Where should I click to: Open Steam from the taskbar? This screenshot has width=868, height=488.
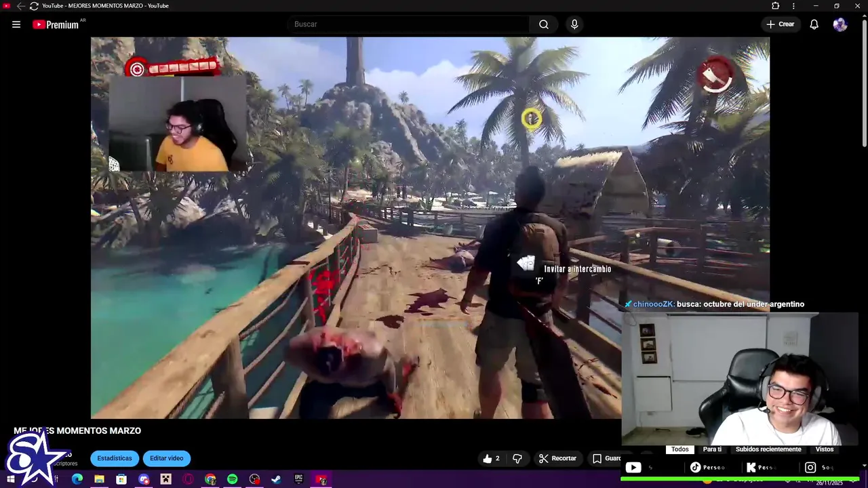(x=276, y=479)
